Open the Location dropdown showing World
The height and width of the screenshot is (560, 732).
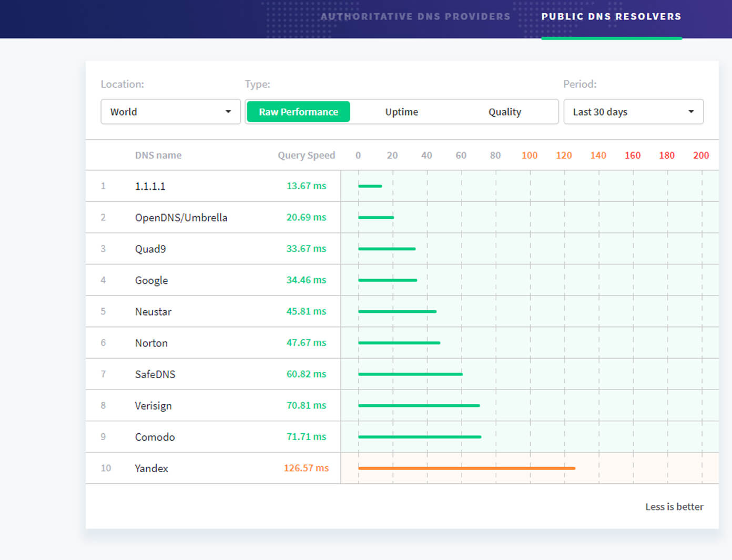(170, 111)
